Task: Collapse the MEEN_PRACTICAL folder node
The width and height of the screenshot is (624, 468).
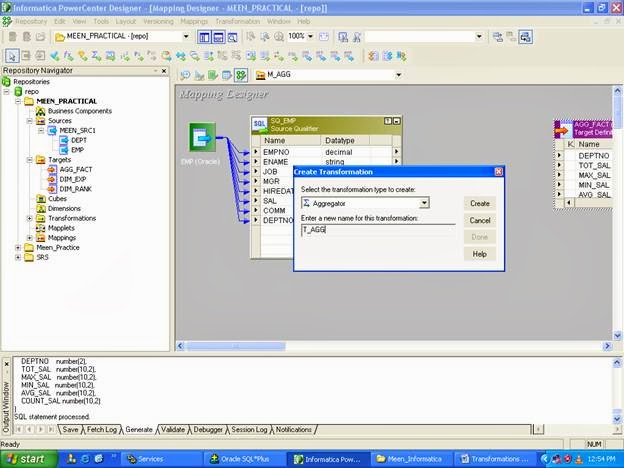Action: click(18, 101)
